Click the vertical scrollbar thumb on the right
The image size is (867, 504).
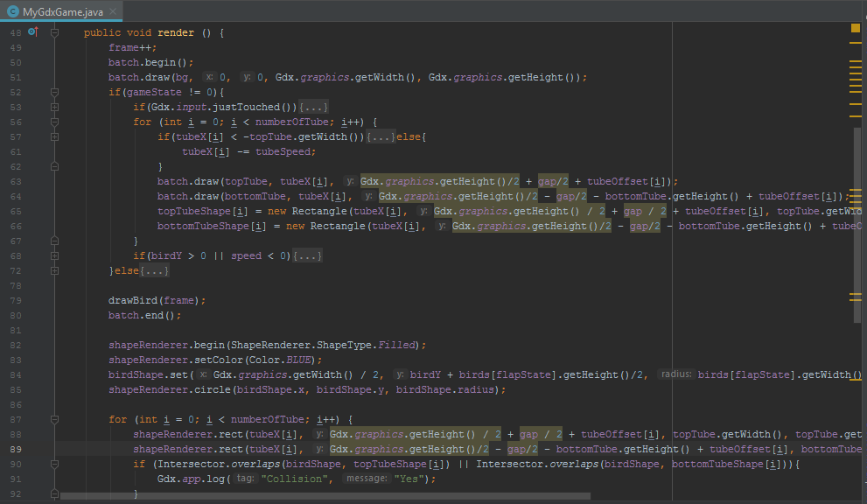click(x=857, y=224)
